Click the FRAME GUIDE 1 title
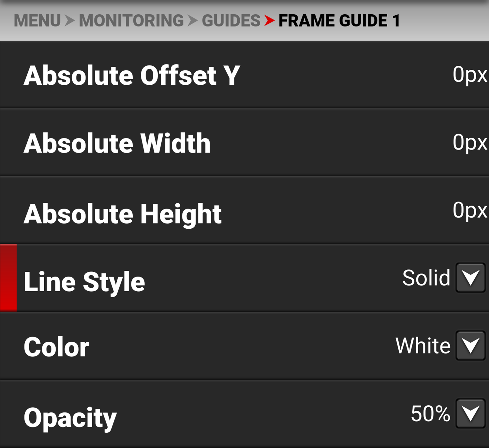489x448 pixels. click(339, 21)
